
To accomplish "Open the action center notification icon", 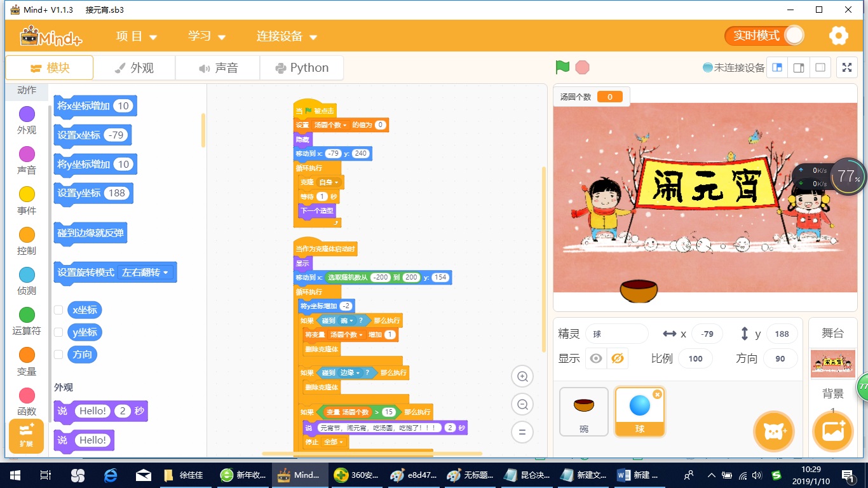I will [x=847, y=475].
